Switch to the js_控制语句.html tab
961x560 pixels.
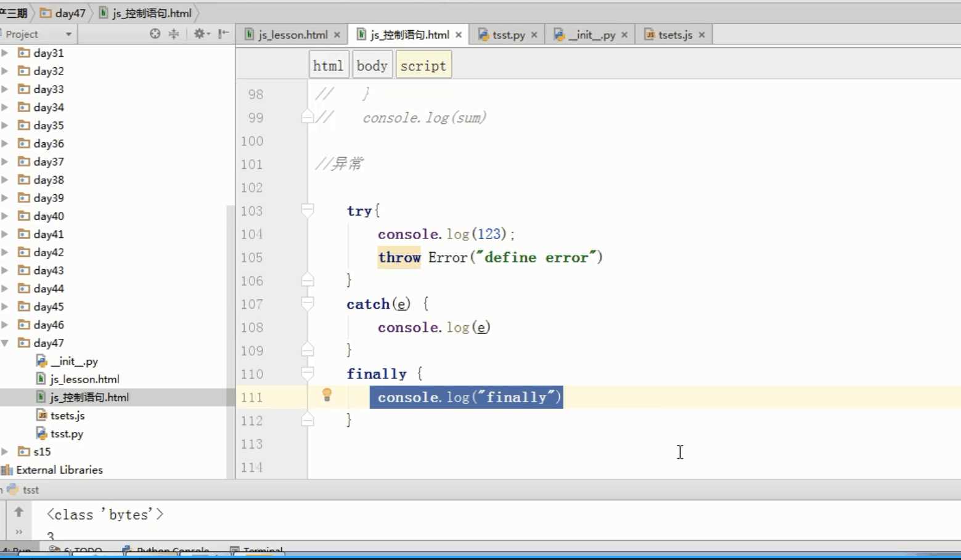pos(410,35)
